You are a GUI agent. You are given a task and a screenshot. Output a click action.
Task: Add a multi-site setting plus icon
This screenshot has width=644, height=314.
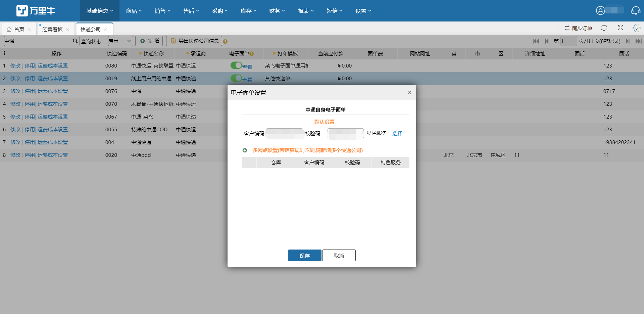[x=245, y=150]
